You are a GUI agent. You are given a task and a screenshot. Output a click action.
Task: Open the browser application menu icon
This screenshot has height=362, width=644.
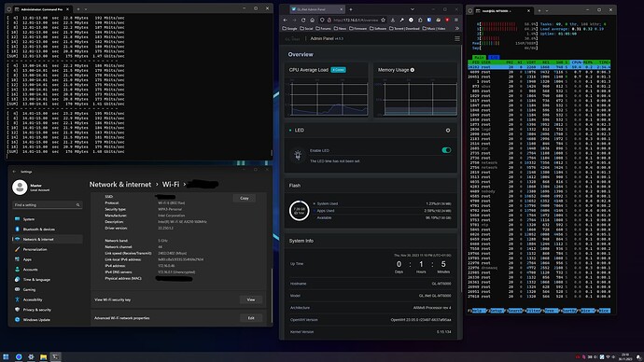[x=456, y=20]
